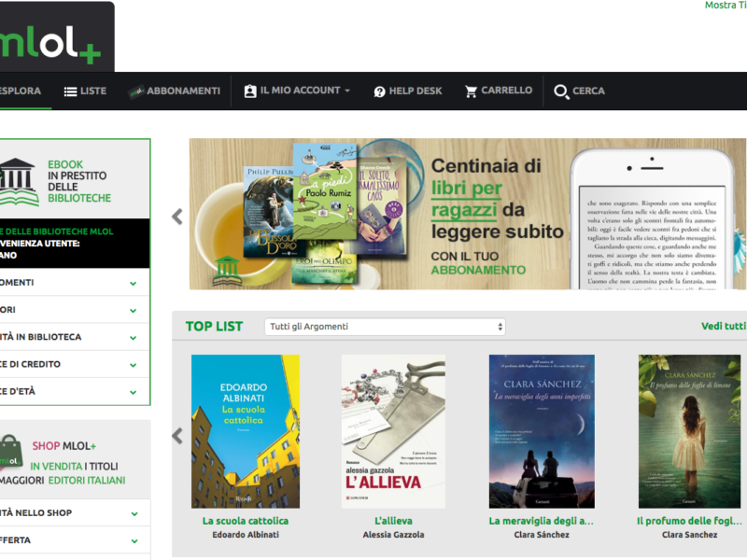Click author name Edoardo Albinati
The width and height of the screenshot is (747, 560).
point(246,535)
